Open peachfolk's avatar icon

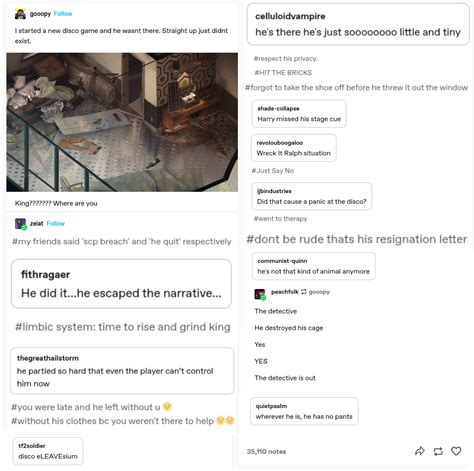(x=260, y=294)
